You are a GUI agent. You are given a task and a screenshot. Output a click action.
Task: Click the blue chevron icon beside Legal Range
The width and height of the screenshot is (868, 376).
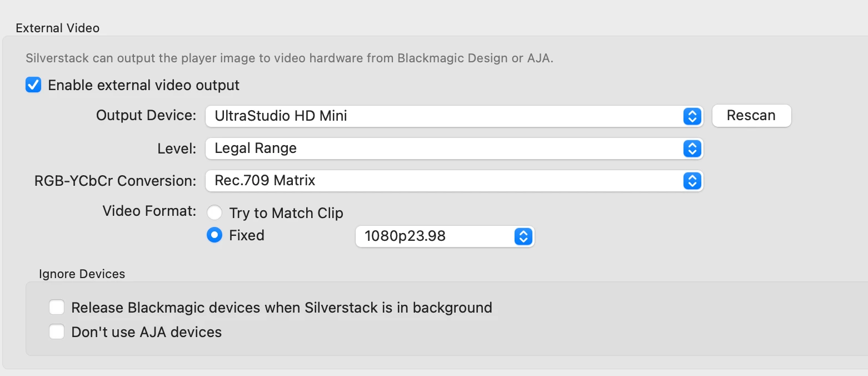[691, 149]
